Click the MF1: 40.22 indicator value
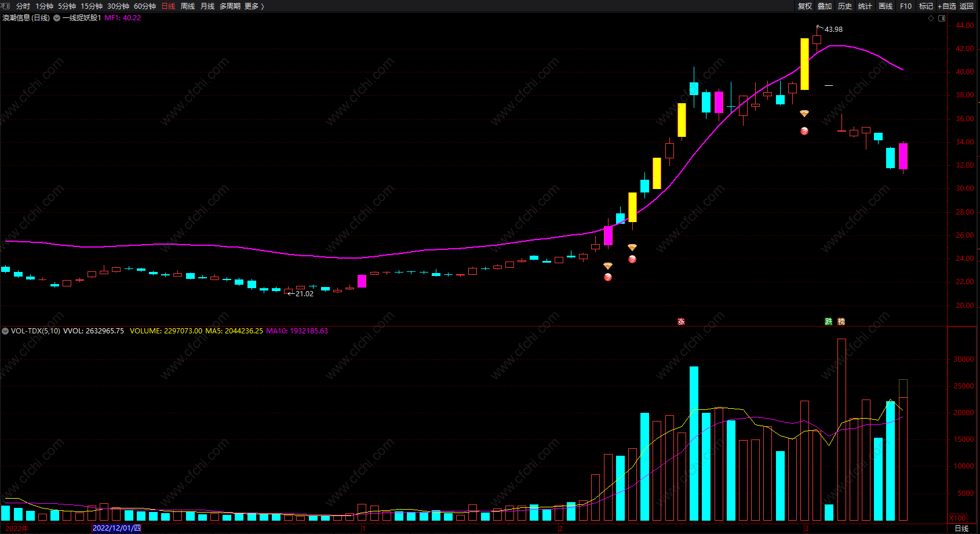Viewport: 980px width, 534px height. pos(123,18)
